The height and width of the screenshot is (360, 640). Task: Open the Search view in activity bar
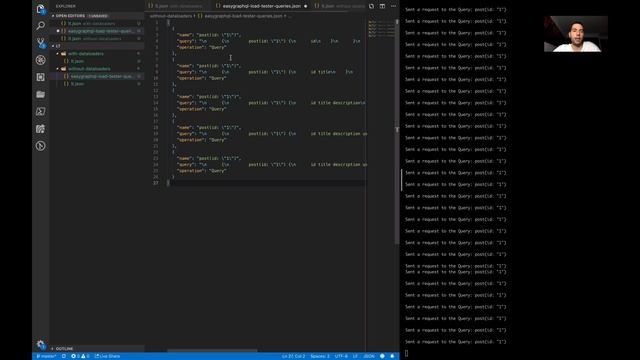pyautogui.click(x=40, y=26)
